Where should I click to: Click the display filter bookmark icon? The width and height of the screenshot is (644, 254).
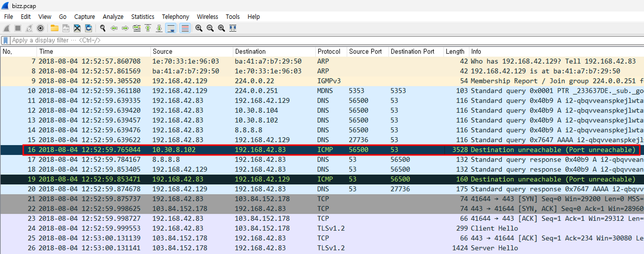5,40
